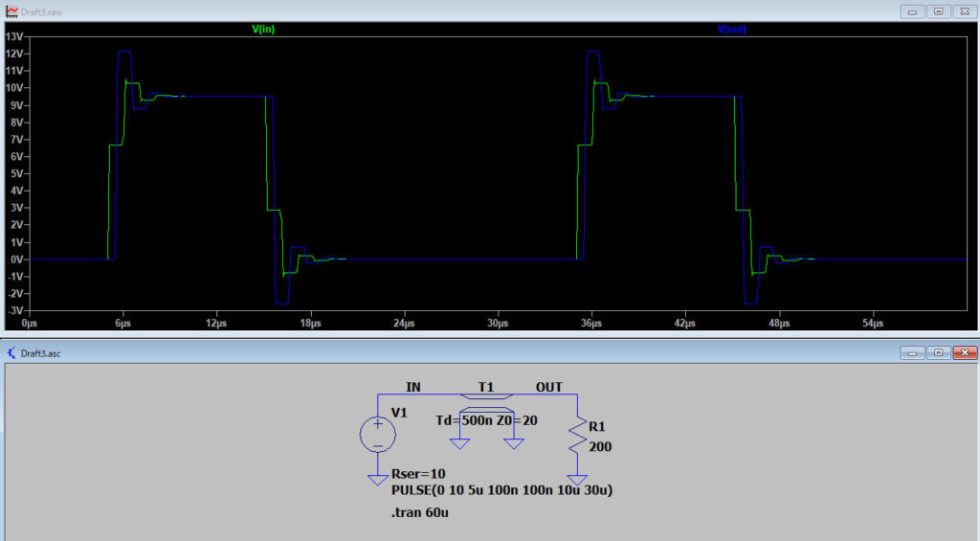This screenshot has width=980, height=541.
Task: Click the 200 resistor value text
Action: point(600,446)
